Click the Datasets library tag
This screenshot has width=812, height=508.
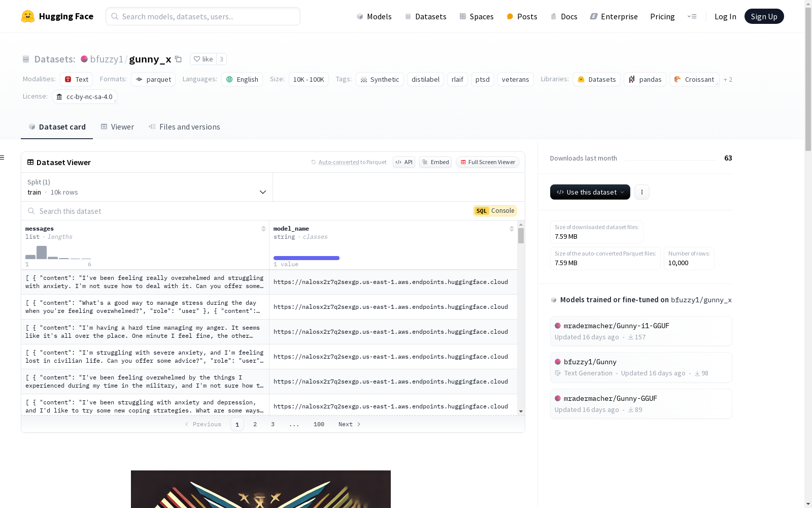(x=597, y=79)
